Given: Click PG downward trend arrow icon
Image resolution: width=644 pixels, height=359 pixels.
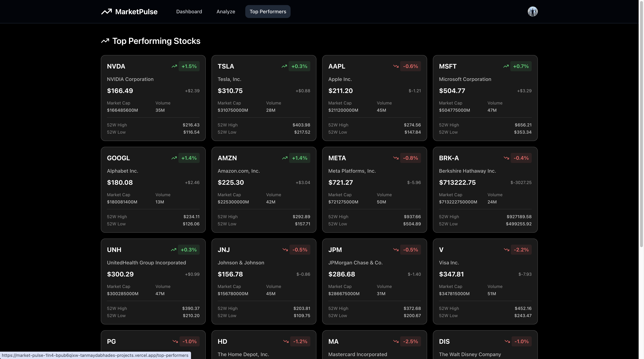Looking at the screenshot, I should point(175,342).
